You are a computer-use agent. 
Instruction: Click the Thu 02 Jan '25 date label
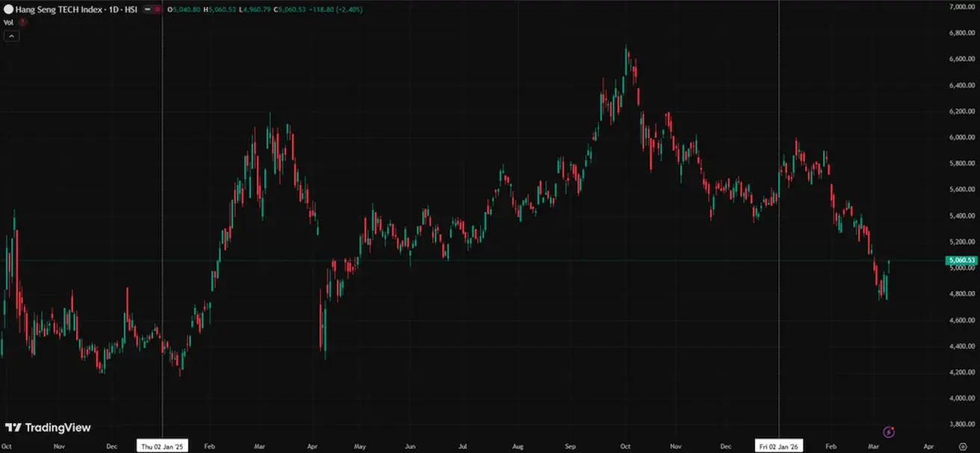point(162,446)
